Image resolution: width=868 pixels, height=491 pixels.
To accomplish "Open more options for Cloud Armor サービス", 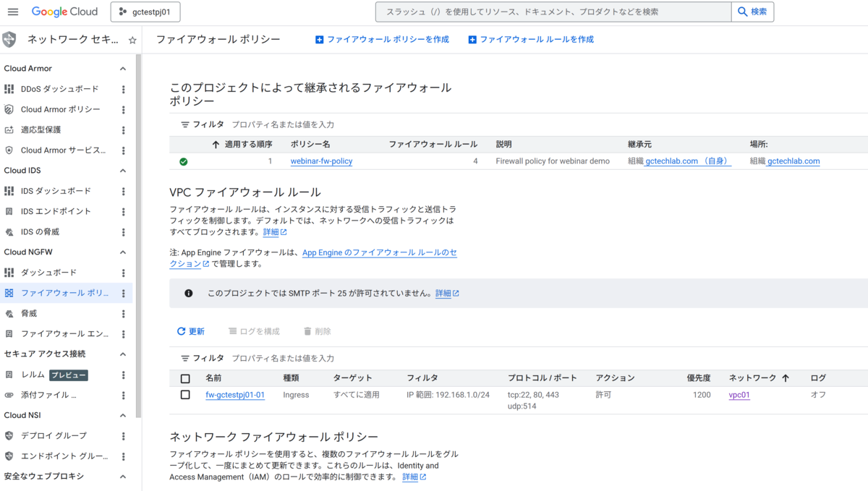I will pyautogui.click(x=123, y=150).
